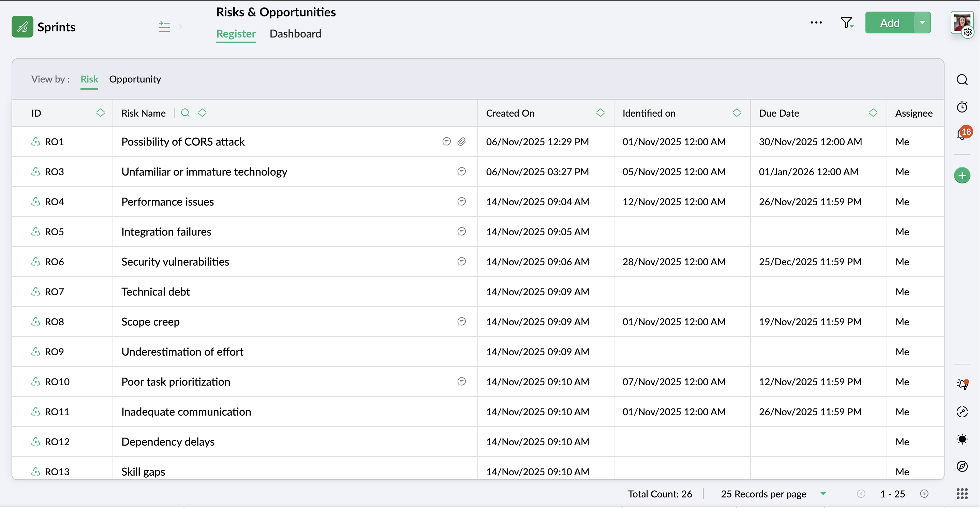Viewport: 980px width, 508px height.
Task: Open comments icon for Scope creep
Action: (x=461, y=322)
